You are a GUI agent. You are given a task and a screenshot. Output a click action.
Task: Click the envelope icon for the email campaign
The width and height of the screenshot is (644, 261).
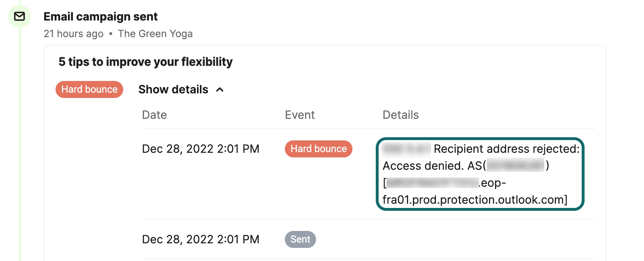[19, 16]
